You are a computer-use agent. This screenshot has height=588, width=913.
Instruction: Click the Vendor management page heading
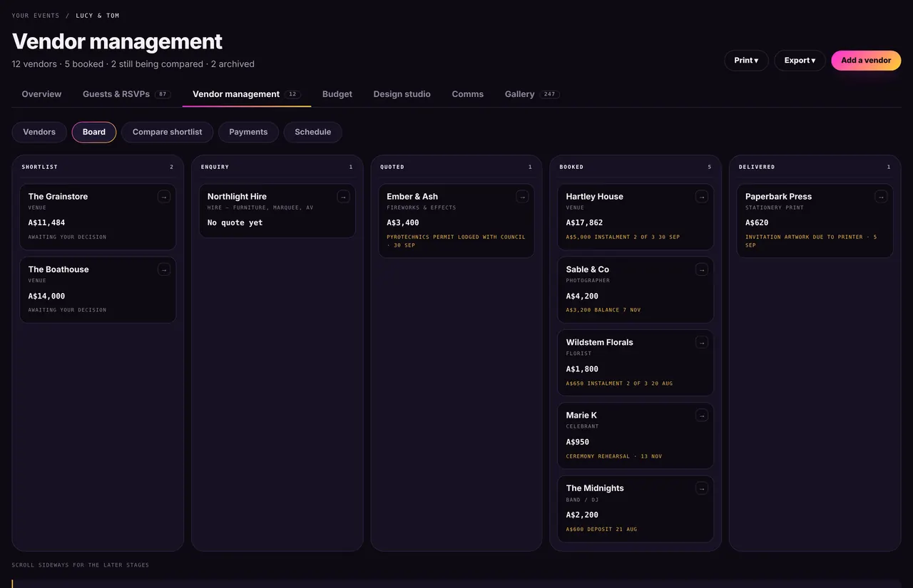pyautogui.click(x=118, y=41)
